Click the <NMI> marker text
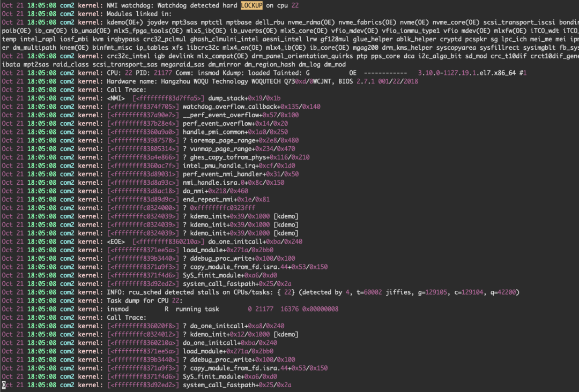Viewport: 579px width, 392px height. coord(116,99)
